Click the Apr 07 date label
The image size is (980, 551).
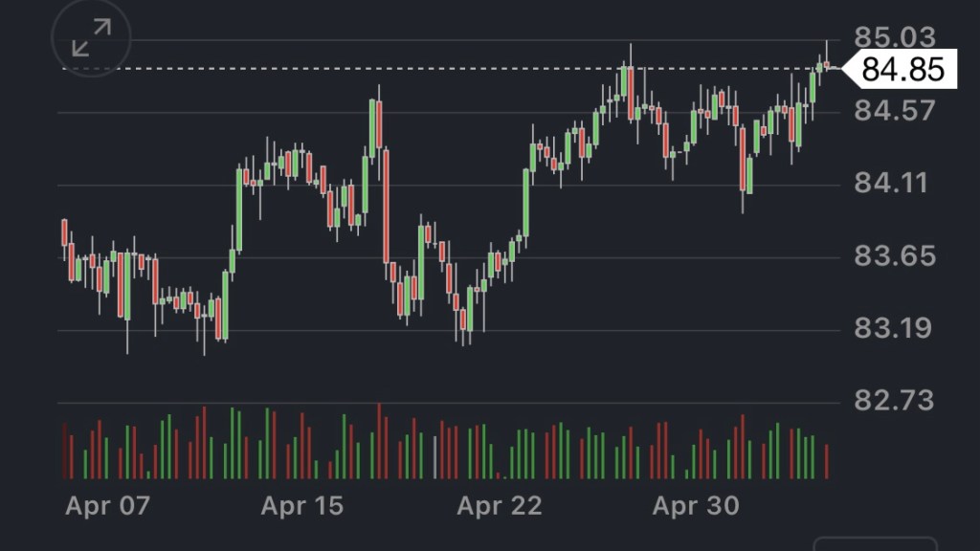(107, 506)
